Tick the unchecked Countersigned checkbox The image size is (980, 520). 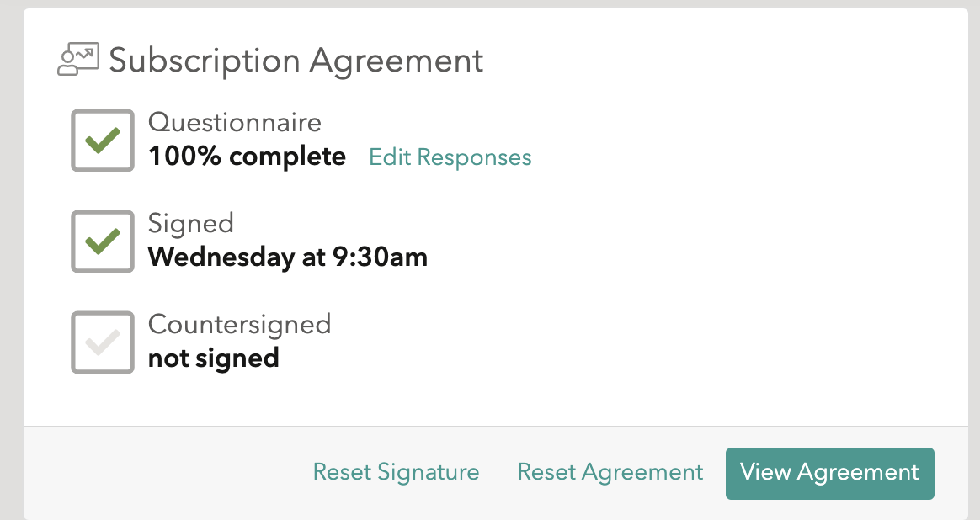103,342
